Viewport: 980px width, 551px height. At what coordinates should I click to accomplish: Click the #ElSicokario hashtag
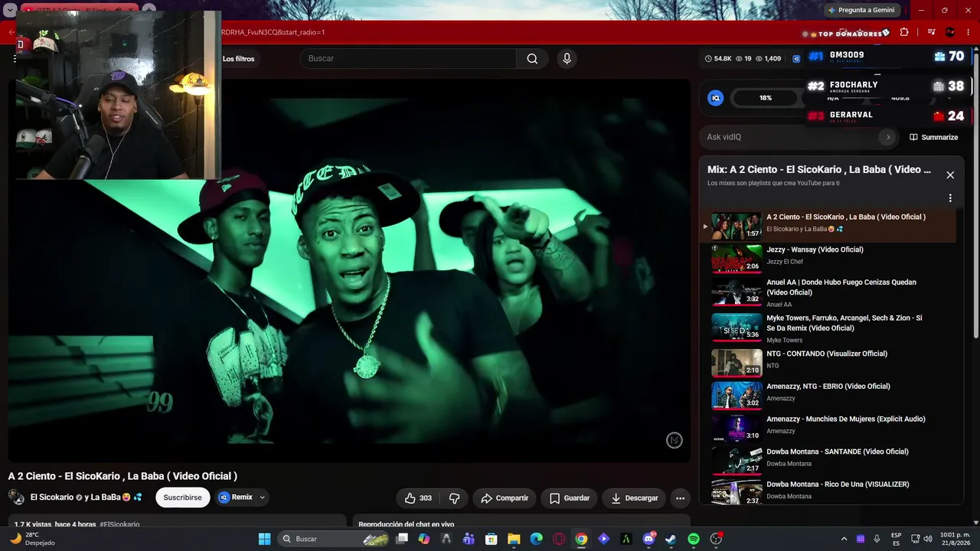coord(119,524)
